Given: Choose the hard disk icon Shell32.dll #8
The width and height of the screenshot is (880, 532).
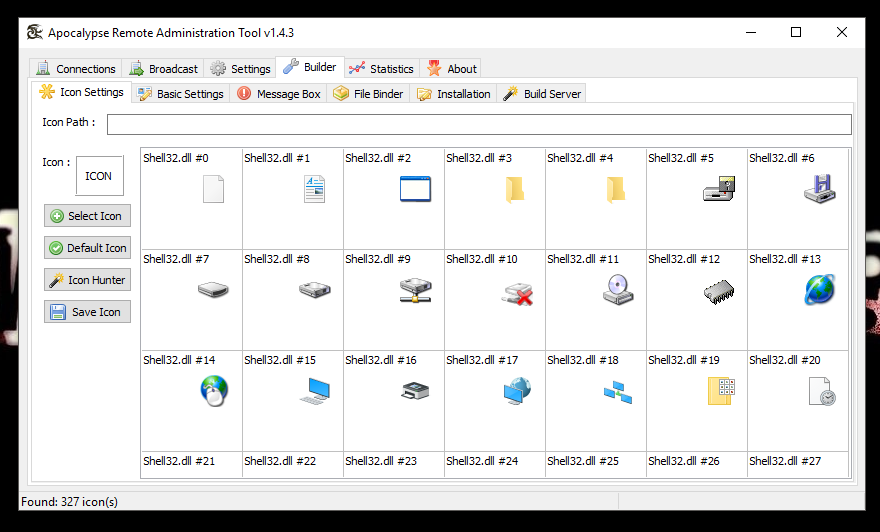Looking at the screenshot, I should [314, 290].
